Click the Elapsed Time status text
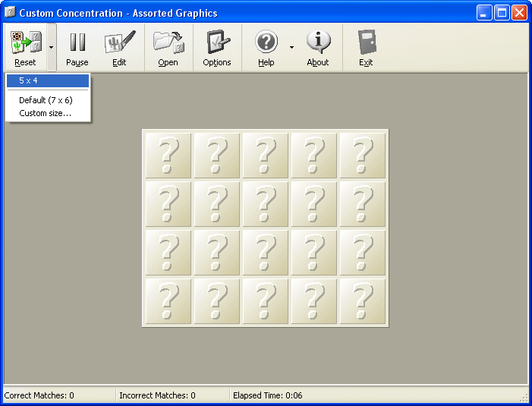Viewport: 532px width, 406px height. pyautogui.click(x=267, y=395)
